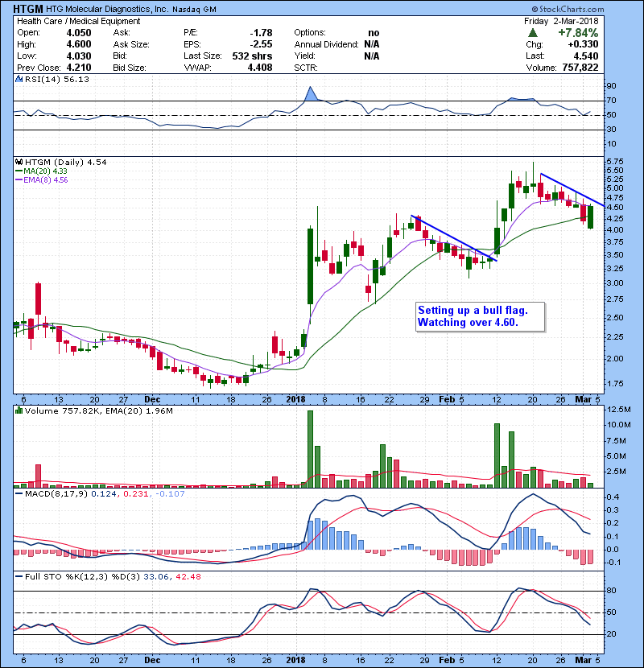Image resolution: width=644 pixels, height=668 pixels.
Task: Click the 'Setting up a bull flag' annotation box
Action: tap(481, 316)
